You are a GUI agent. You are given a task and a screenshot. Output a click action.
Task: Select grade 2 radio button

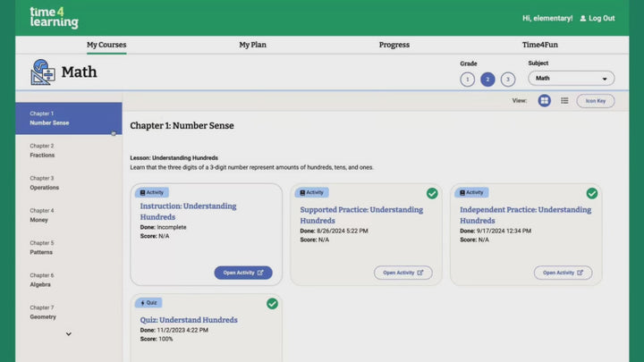[x=487, y=80]
